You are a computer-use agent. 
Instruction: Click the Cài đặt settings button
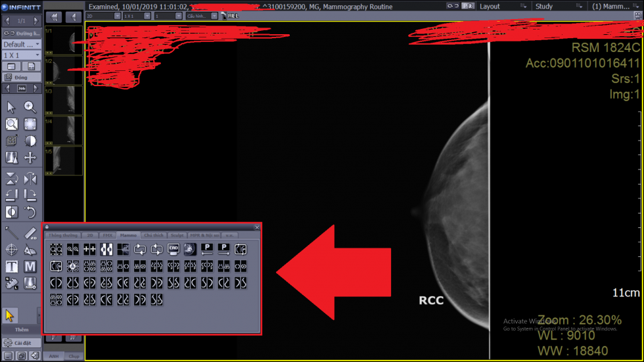tap(22, 342)
